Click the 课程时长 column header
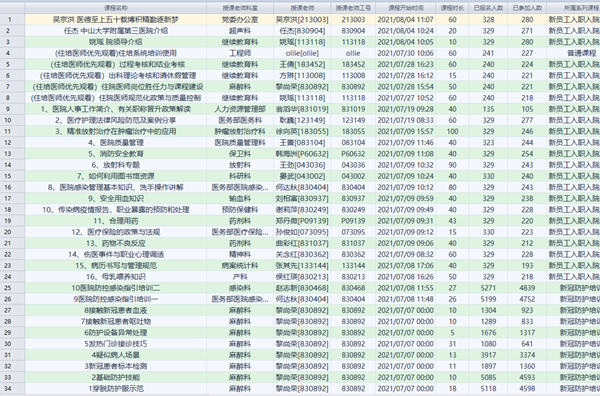600x396 pixels. [x=452, y=8]
